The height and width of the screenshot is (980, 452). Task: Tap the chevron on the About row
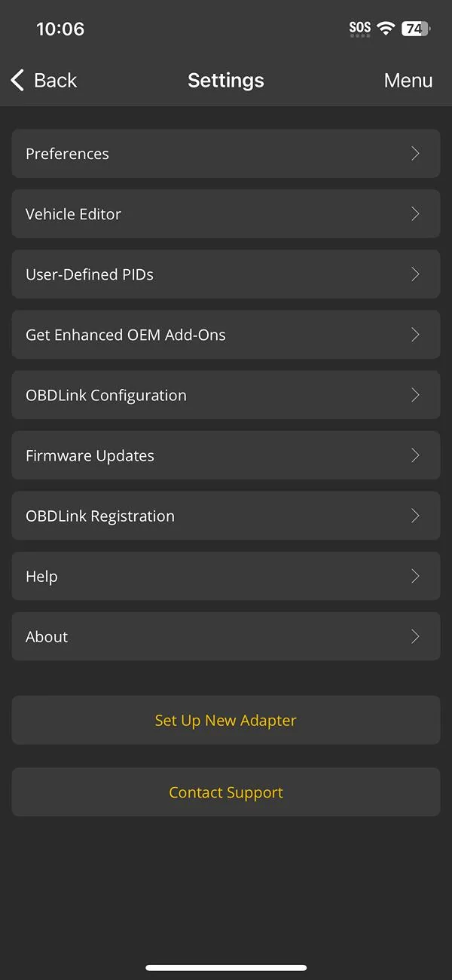point(415,636)
